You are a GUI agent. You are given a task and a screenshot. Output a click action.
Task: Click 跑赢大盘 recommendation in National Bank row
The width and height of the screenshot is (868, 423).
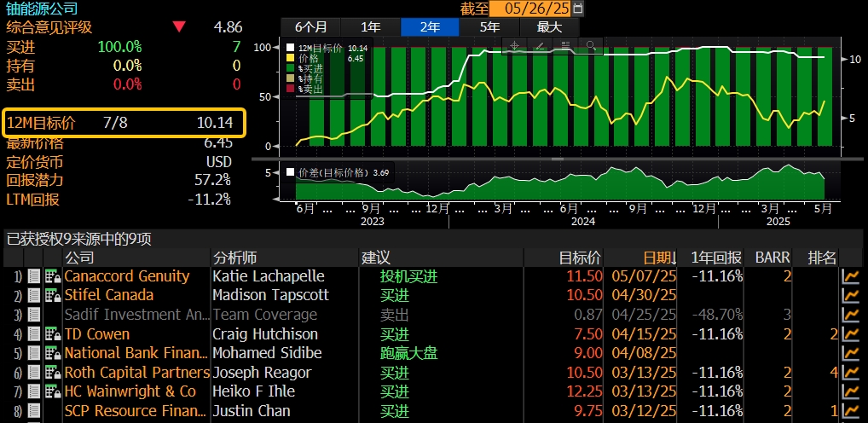coord(409,353)
